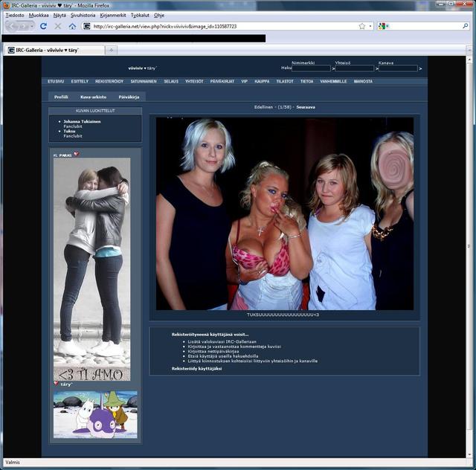Click the Kanava search field
Screen dimensions: 476x470
pyautogui.click(x=399, y=68)
